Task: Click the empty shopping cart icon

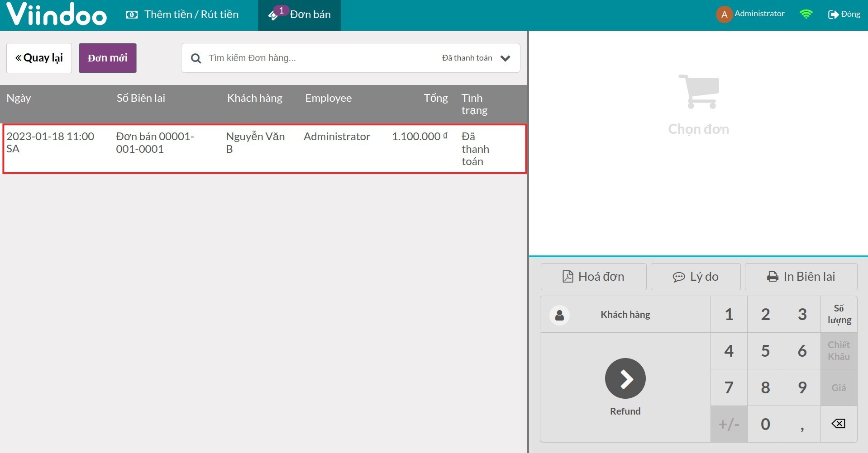Action: pos(699,92)
